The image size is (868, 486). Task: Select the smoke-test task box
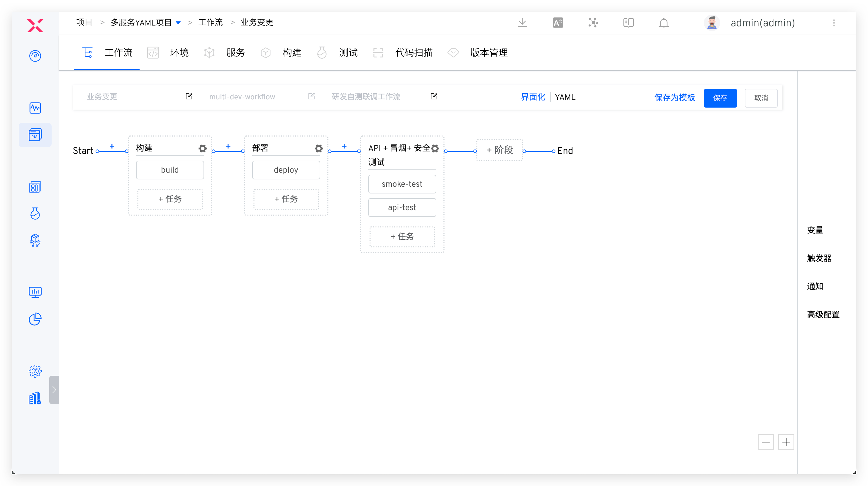402,184
